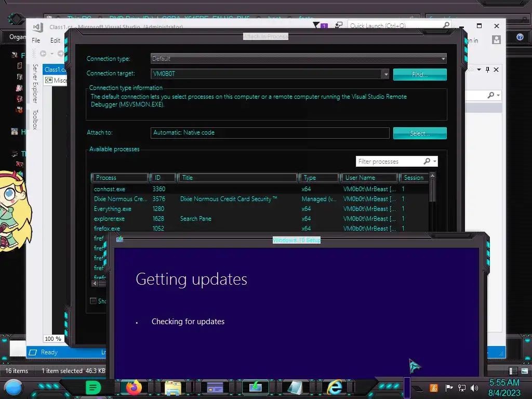The image size is (532, 399).
Task: Expand the Miscellaneous files project dropdown
Action: tap(56, 80)
